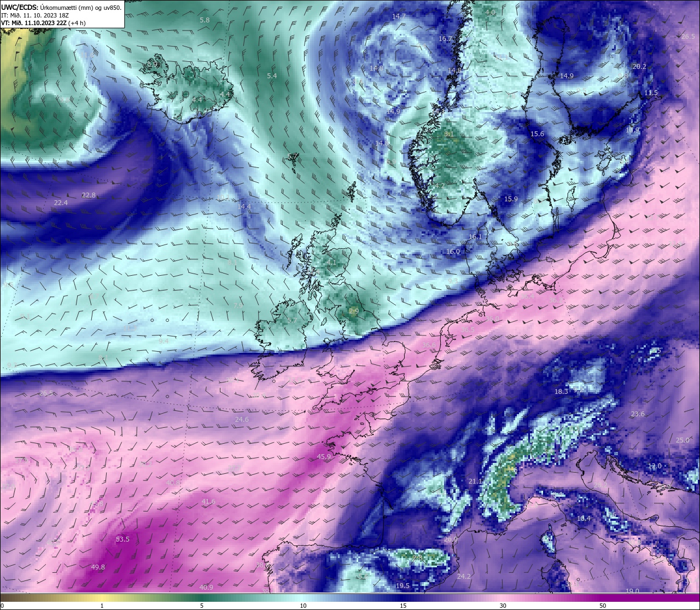
Task: Click the 4.2 value label
Action: point(439,186)
